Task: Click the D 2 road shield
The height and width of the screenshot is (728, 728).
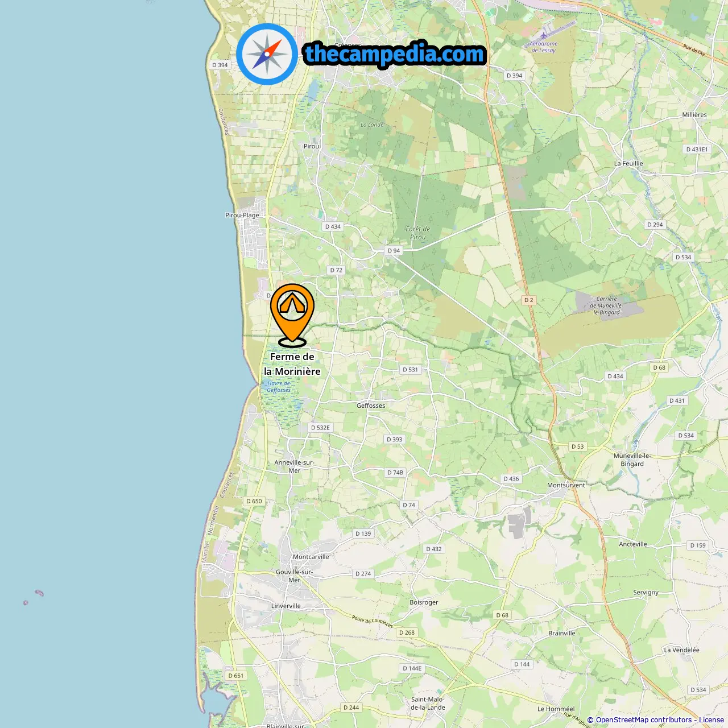Action: (529, 300)
